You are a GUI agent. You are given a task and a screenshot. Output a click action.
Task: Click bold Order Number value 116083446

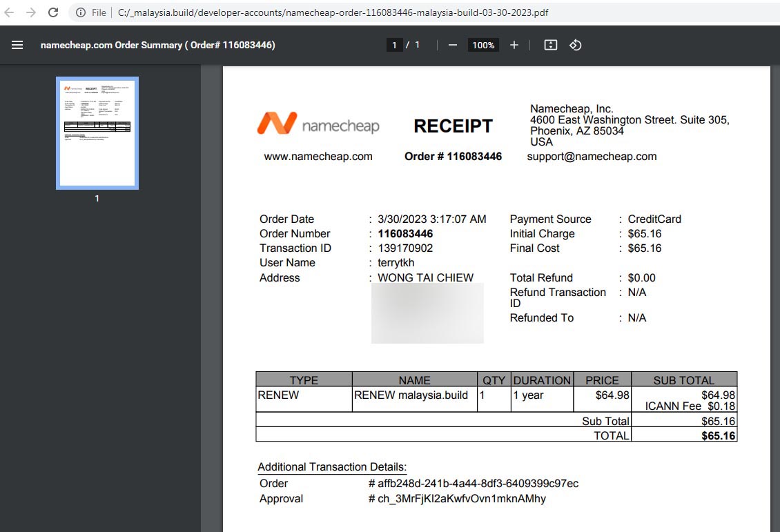click(405, 234)
